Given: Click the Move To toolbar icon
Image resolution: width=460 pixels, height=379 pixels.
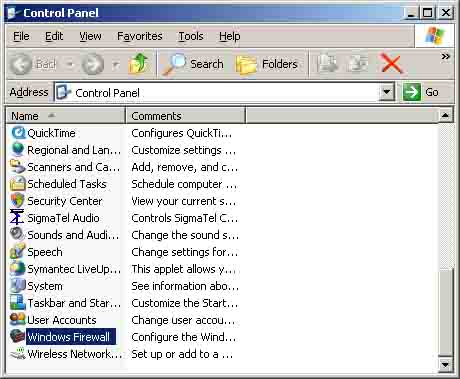Looking at the screenshot, I should coord(327,64).
